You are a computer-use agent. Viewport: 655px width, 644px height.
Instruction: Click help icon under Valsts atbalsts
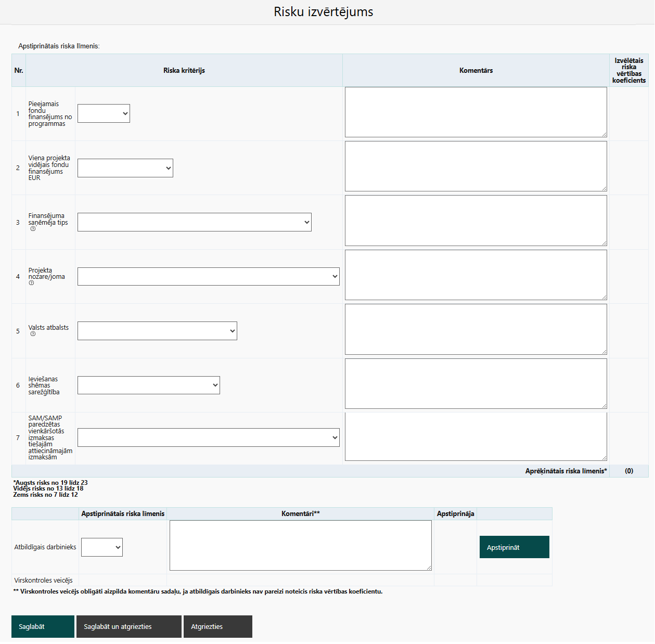click(x=33, y=334)
